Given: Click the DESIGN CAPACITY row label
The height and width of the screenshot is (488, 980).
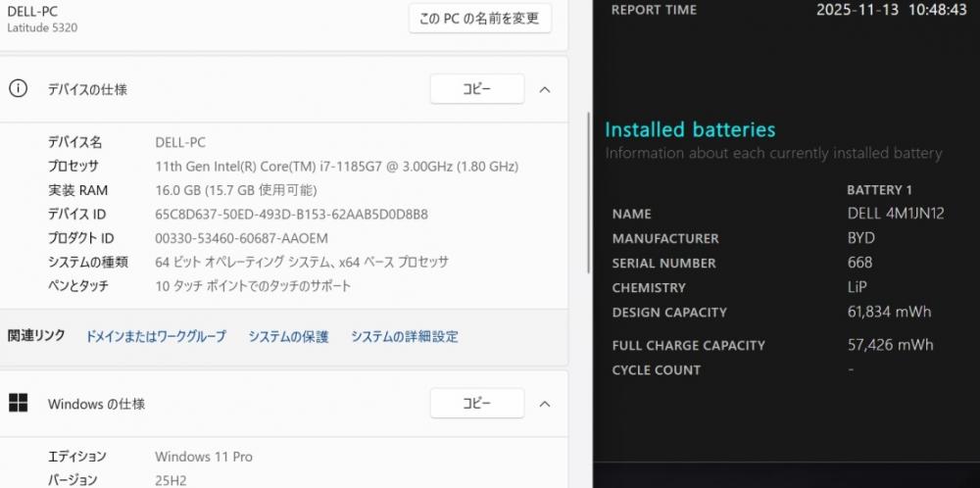Looking at the screenshot, I should (669, 313).
